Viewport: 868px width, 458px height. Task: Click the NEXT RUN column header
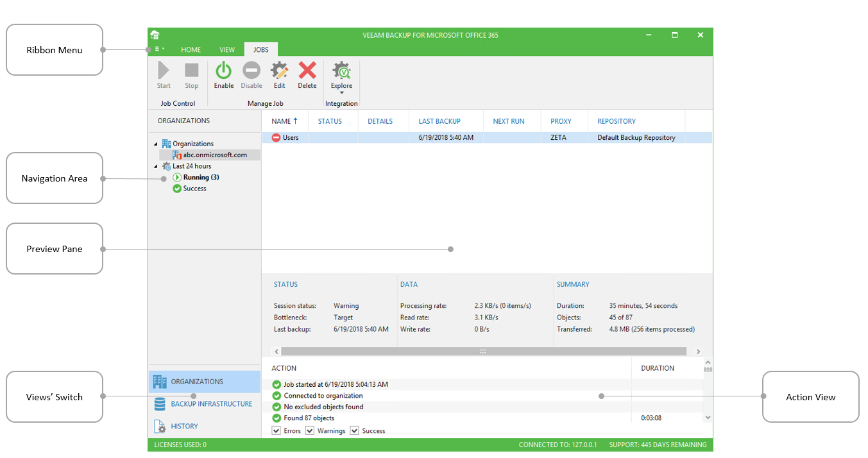coord(509,121)
